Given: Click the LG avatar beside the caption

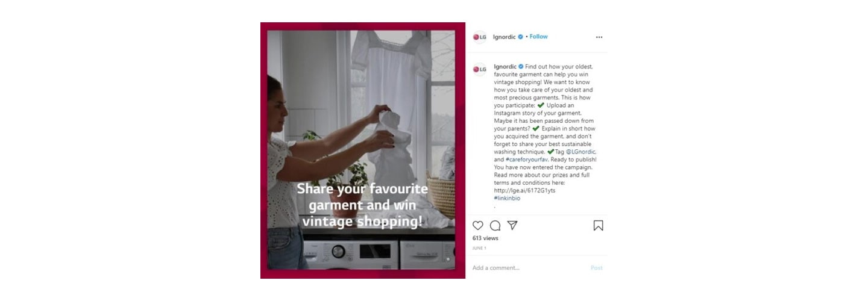Looking at the screenshot, I should [x=480, y=69].
